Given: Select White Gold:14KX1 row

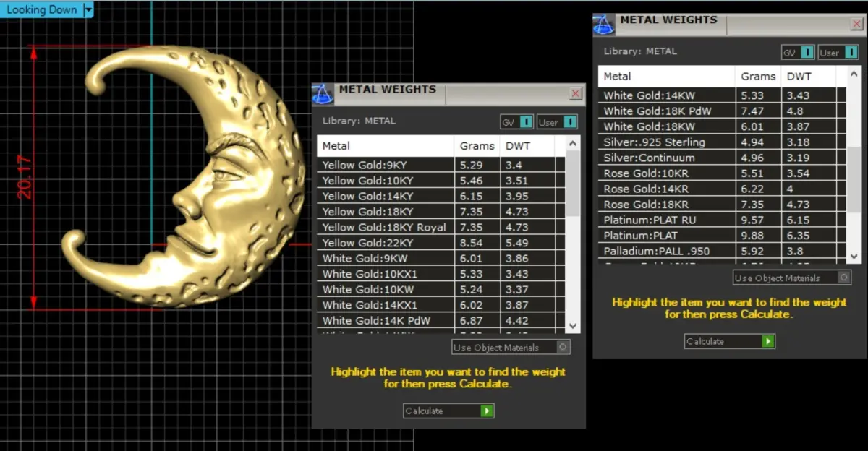Looking at the screenshot, I should tap(441, 305).
